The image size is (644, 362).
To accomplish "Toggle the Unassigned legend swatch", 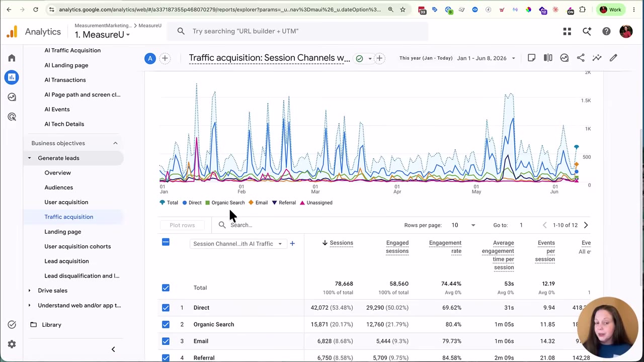I will coord(302,203).
